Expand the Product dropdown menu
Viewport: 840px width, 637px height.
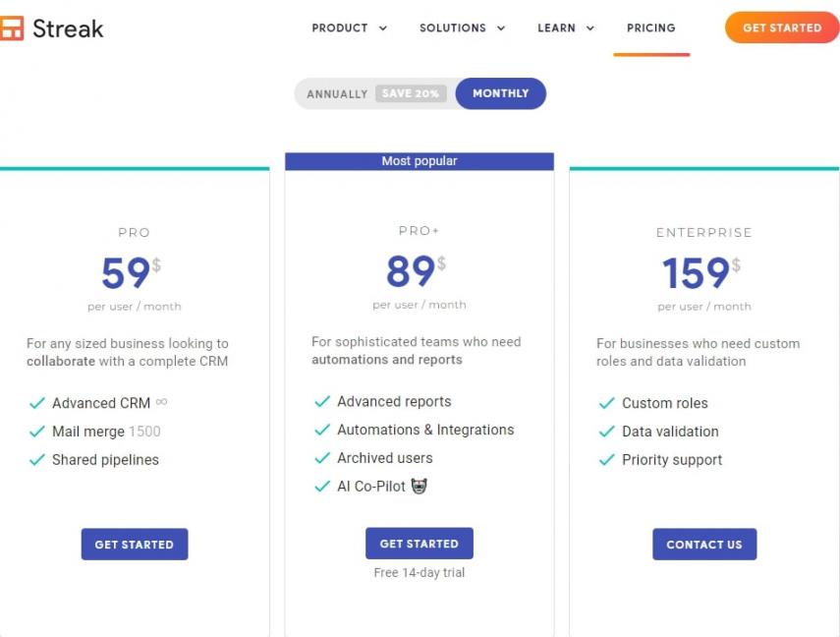(349, 28)
